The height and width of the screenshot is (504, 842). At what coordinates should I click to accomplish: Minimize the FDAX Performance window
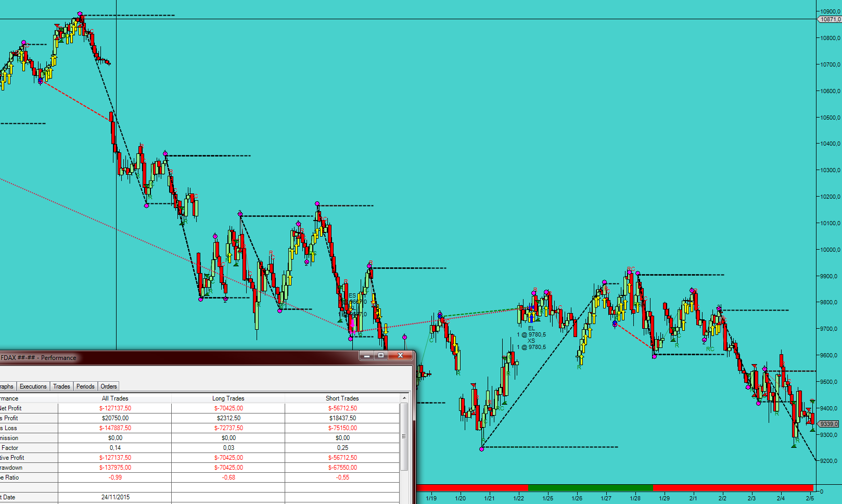tap(366, 355)
